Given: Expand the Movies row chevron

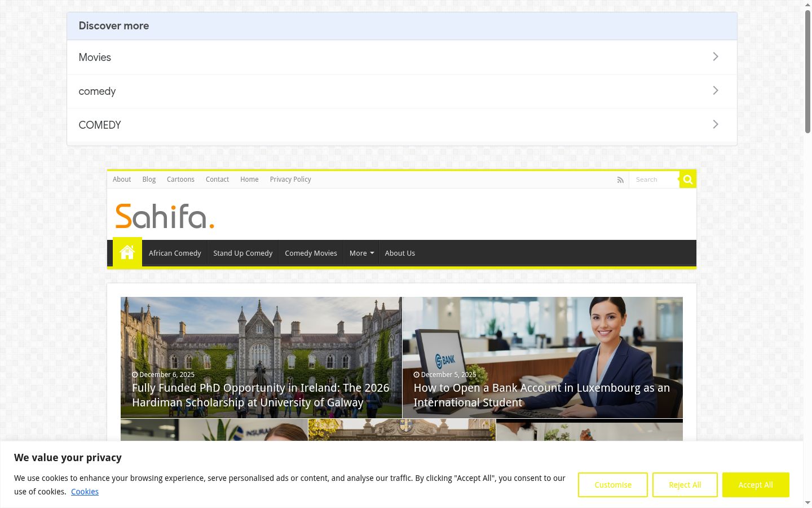Looking at the screenshot, I should pos(716,56).
